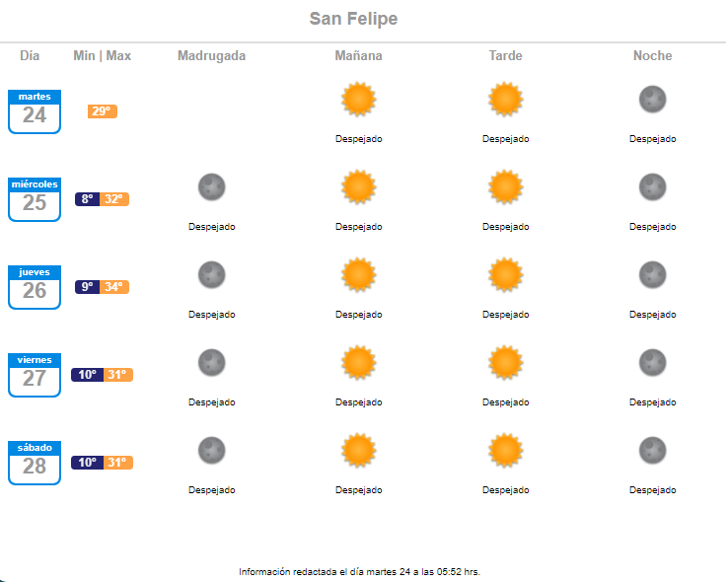This screenshot has height=582, width=728.
Task: Click the martes 24 calendar icon
Action: (x=35, y=111)
